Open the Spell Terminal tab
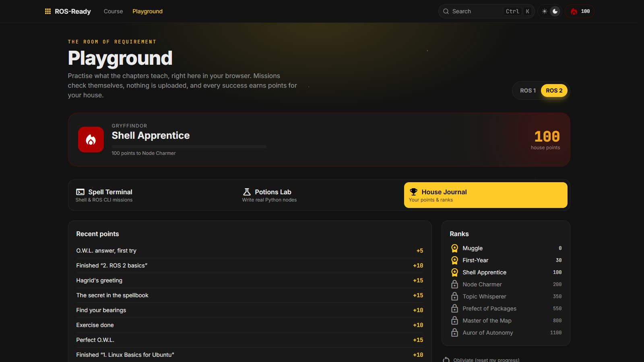The height and width of the screenshot is (362, 644). click(x=153, y=195)
